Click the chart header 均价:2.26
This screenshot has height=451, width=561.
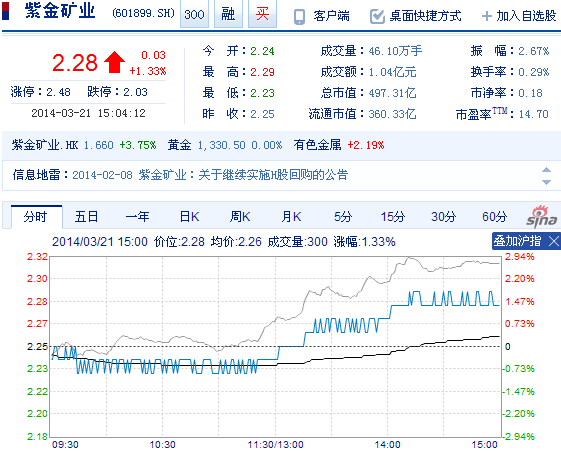click(x=236, y=242)
